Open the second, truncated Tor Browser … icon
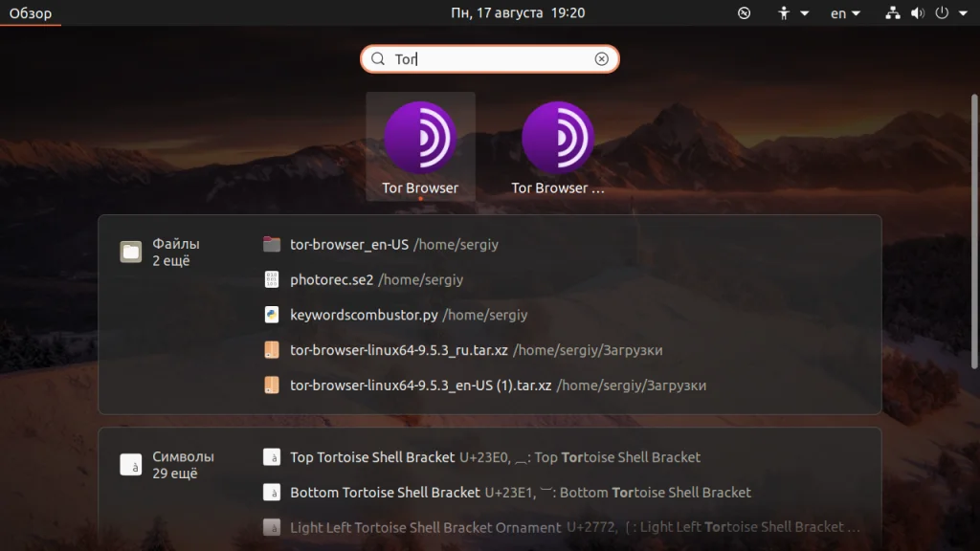This screenshot has height=551, width=980. [558, 146]
